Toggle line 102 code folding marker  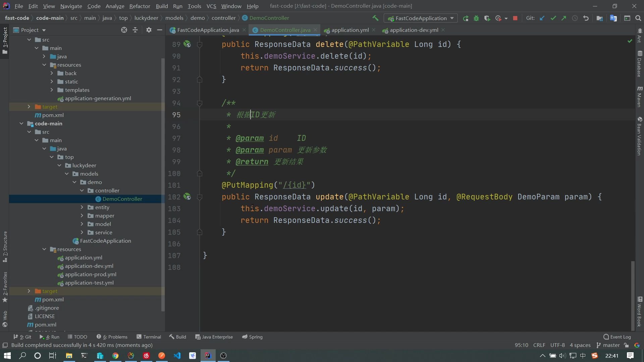[x=200, y=197]
